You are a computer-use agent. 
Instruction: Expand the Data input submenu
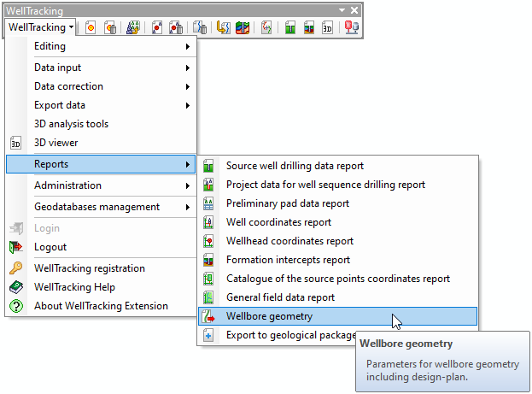(101, 68)
